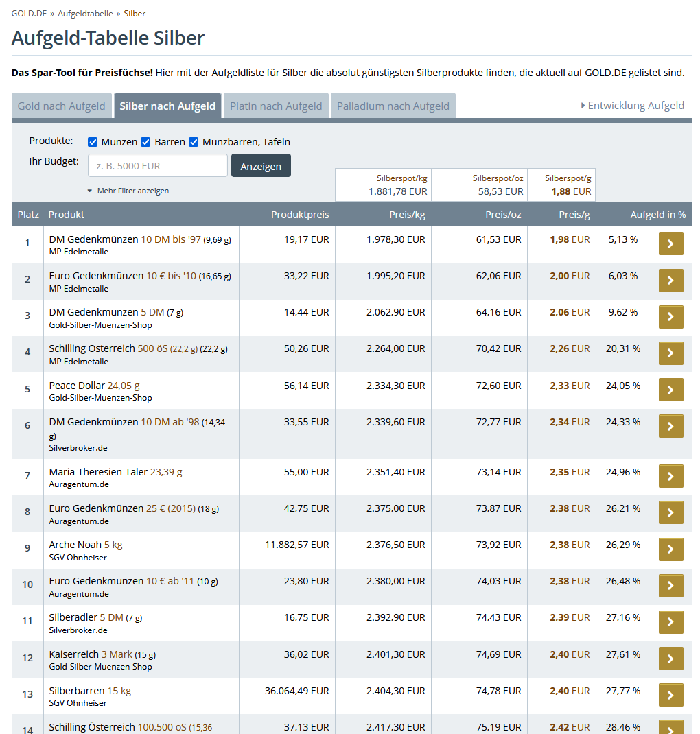700x734 pixels.
Task: Uncheck the Münzen checkbox
Action: [93, 142]
